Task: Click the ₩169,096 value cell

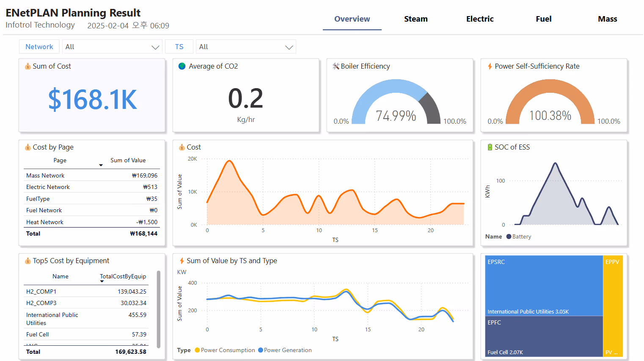Action: [x=145, y=175]
